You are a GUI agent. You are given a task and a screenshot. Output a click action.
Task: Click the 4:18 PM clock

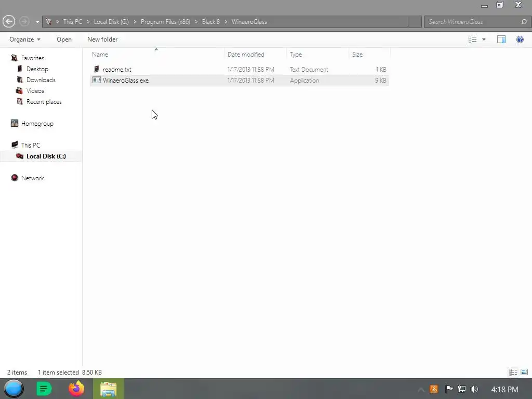[504, 390]
